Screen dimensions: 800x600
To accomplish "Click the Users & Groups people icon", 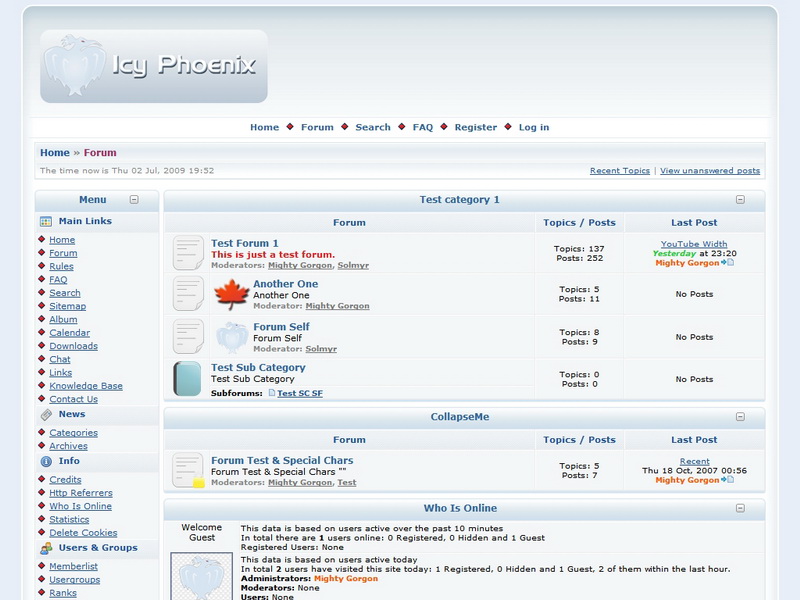I will pos(46,548).
